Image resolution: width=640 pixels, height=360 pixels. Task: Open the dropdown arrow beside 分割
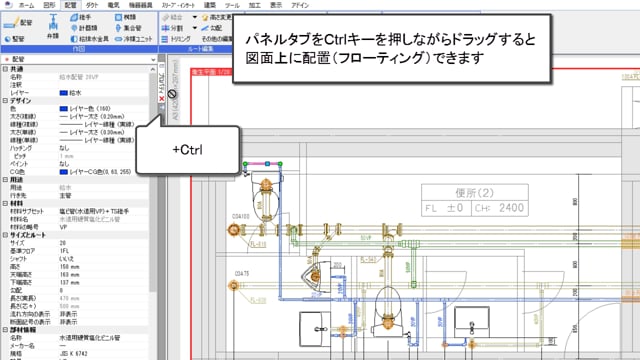195,28
